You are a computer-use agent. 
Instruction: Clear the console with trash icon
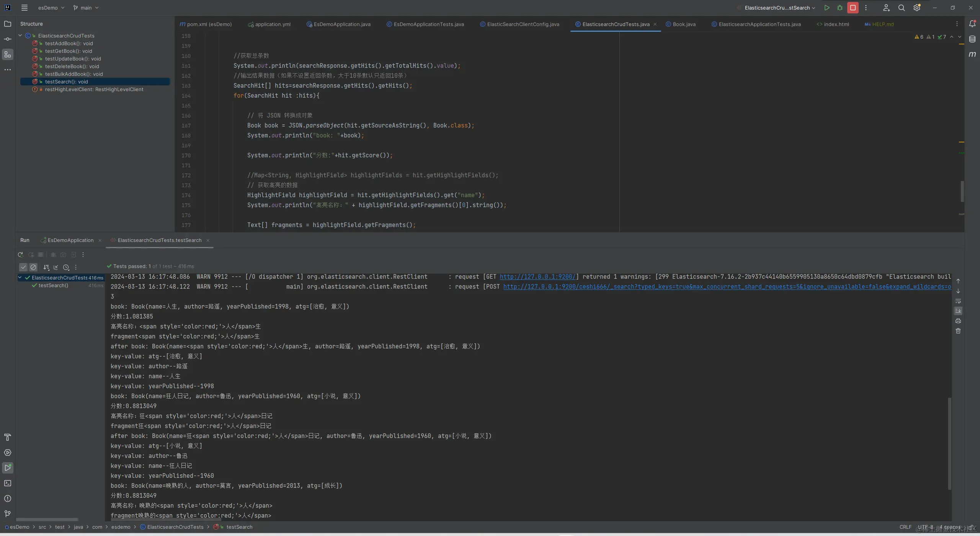[x=958, y=331]
